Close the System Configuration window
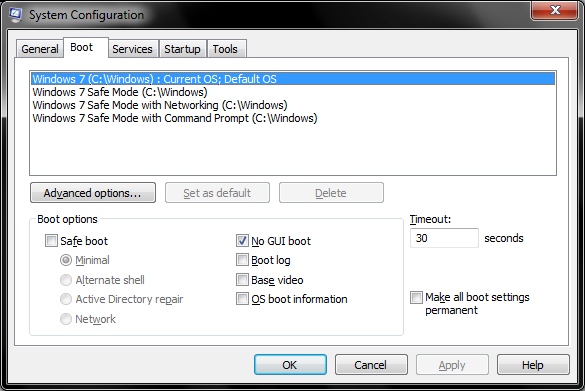 [555, 10]
